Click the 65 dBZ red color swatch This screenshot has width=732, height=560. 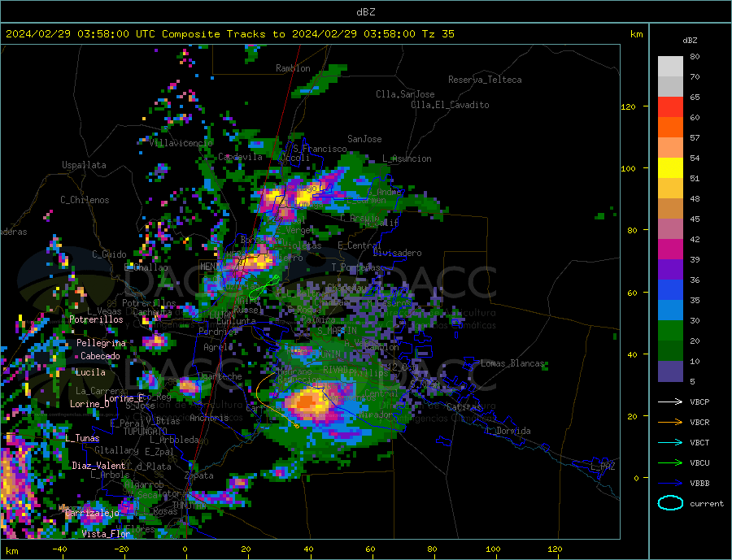tap(670, 106)
